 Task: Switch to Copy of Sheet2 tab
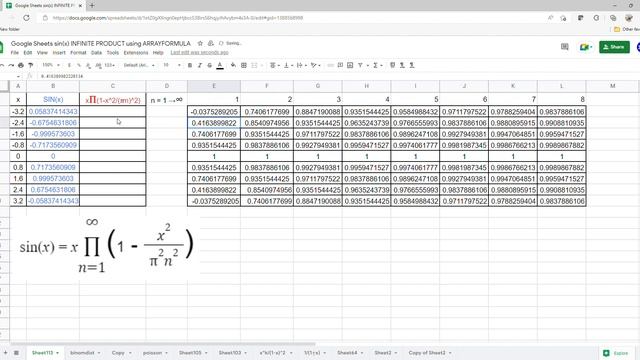pyautogui.click(x=430, y=353)
